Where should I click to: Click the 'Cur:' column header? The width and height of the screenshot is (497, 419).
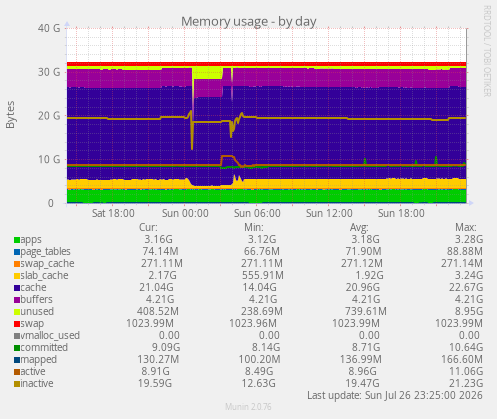pos(148,227)
